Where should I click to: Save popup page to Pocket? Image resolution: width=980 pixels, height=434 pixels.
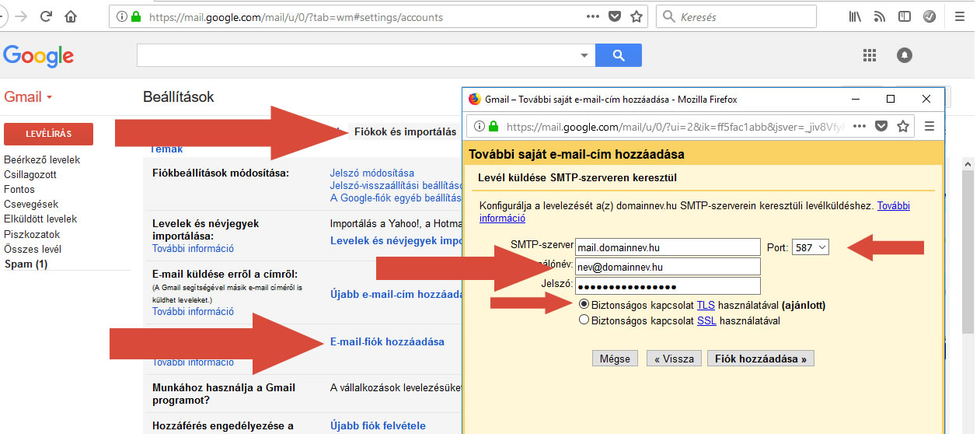[x=881, y=126]
